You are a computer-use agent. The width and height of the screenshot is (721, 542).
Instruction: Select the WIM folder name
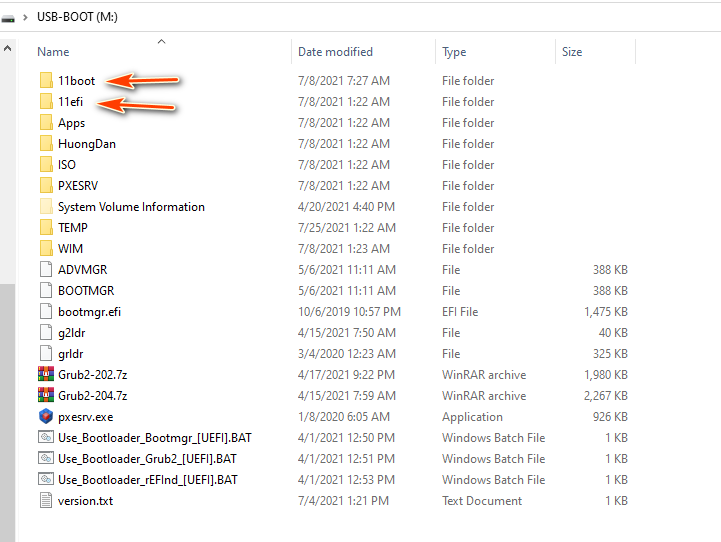click(x=70, y=249)
